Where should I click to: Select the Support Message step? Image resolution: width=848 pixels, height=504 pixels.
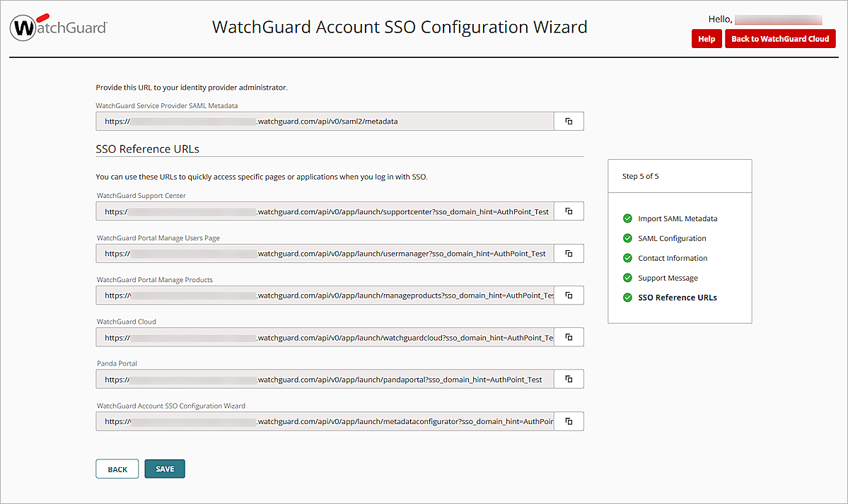coord(668,278)
